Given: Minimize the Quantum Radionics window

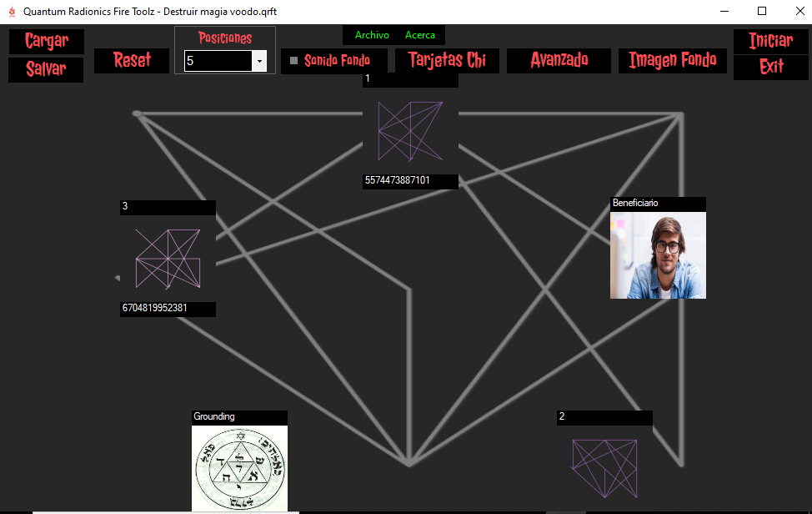Looking at the screenshot, I should tap(724, 12).
